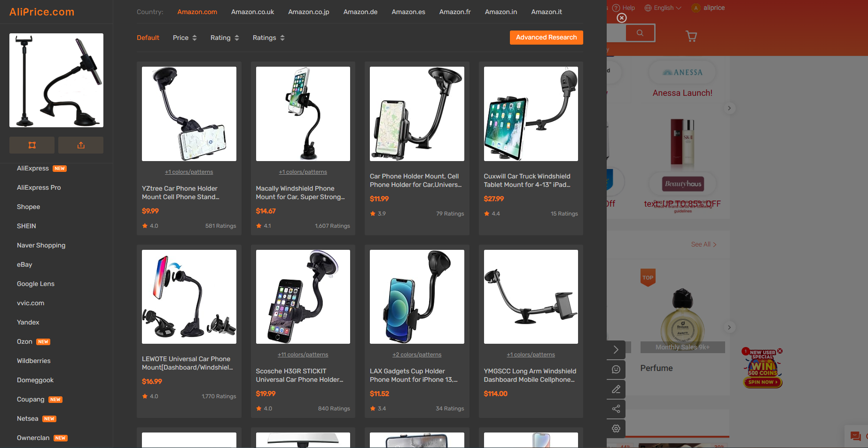868x448 pixels.
Task: Expand the side panel arrow icon
Action: pyautogui.click(x=616, y=350)
